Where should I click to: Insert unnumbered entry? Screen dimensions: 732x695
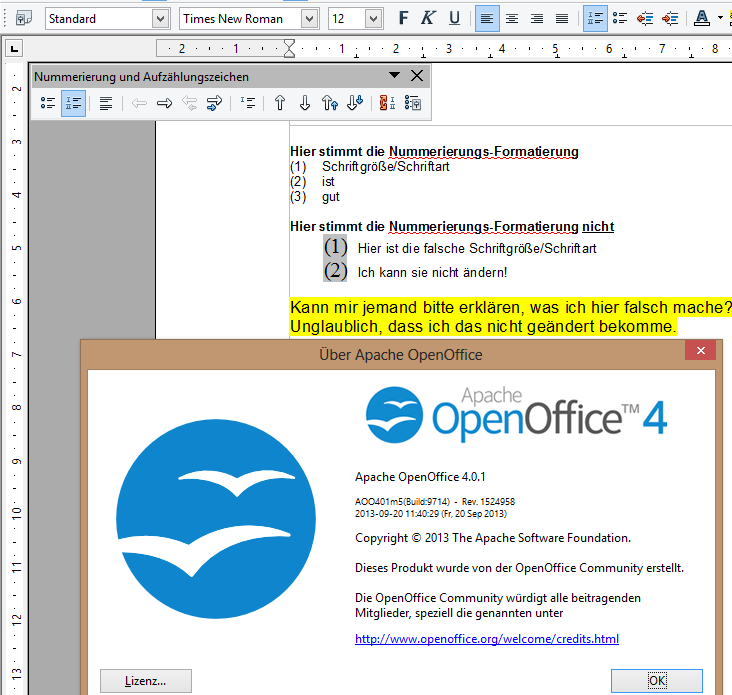pyautogui.click(x=247, y=103)
